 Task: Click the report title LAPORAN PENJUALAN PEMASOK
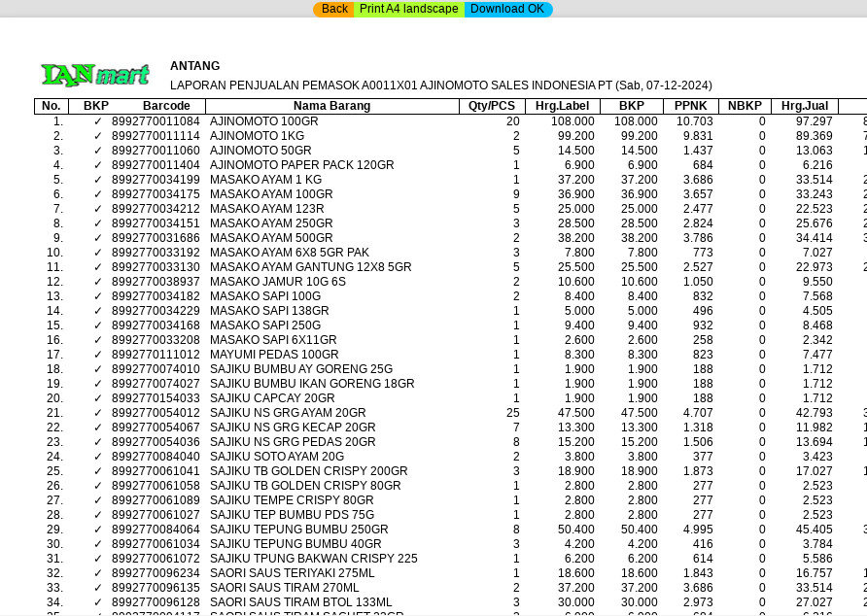point(440,86)
